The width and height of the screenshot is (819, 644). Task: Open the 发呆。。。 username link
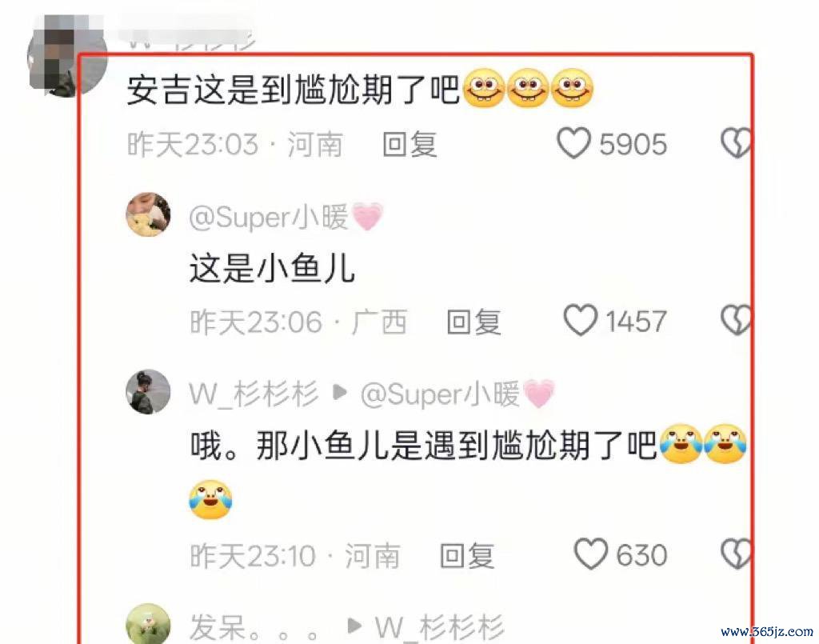click(x=254, y=627)
